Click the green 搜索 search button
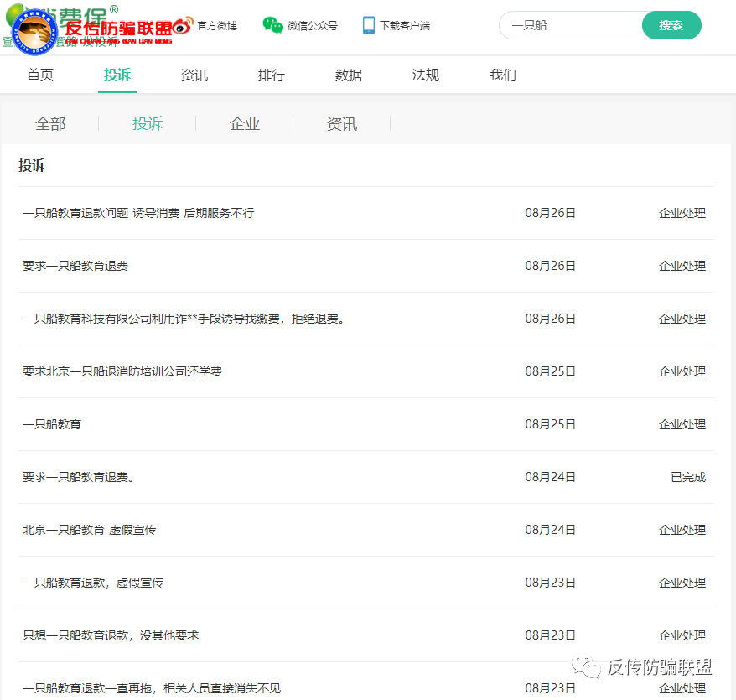This screenshot has height=700, width=736. click(x=671, y=25)
